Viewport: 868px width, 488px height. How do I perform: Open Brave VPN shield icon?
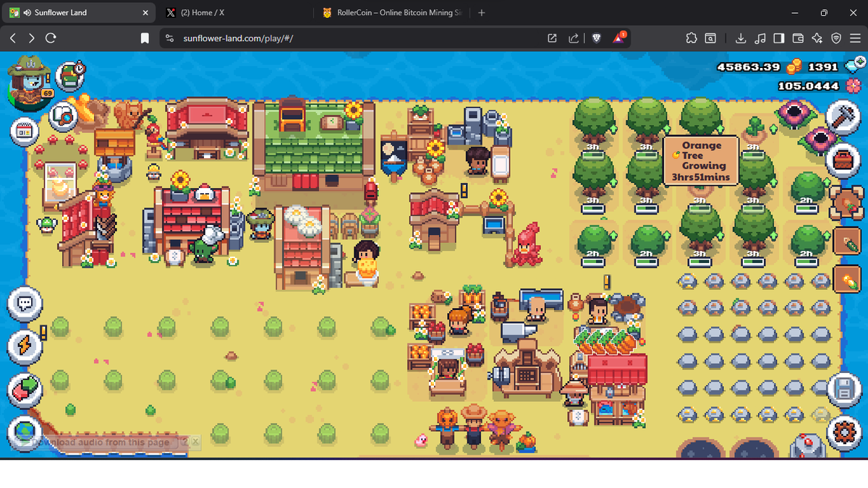pos(836,38)
